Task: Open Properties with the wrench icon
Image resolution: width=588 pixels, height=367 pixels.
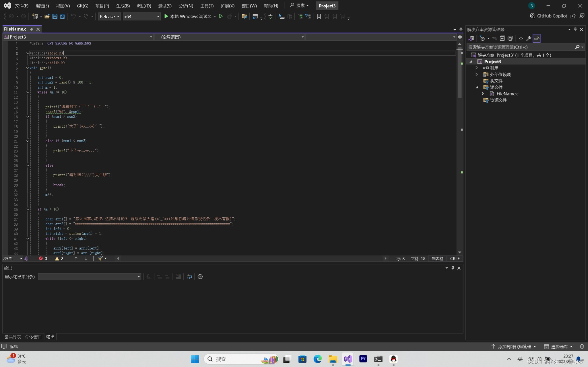Action: click(529, 38)
